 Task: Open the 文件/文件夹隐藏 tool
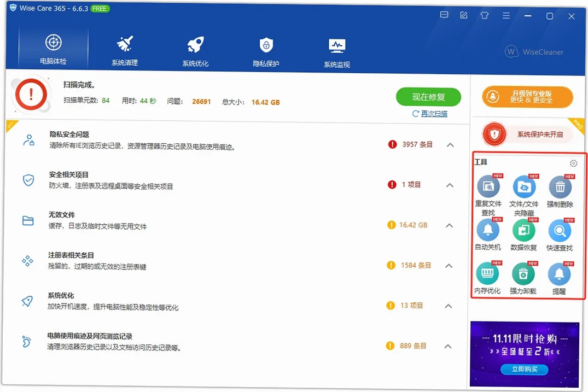[524, 195]
